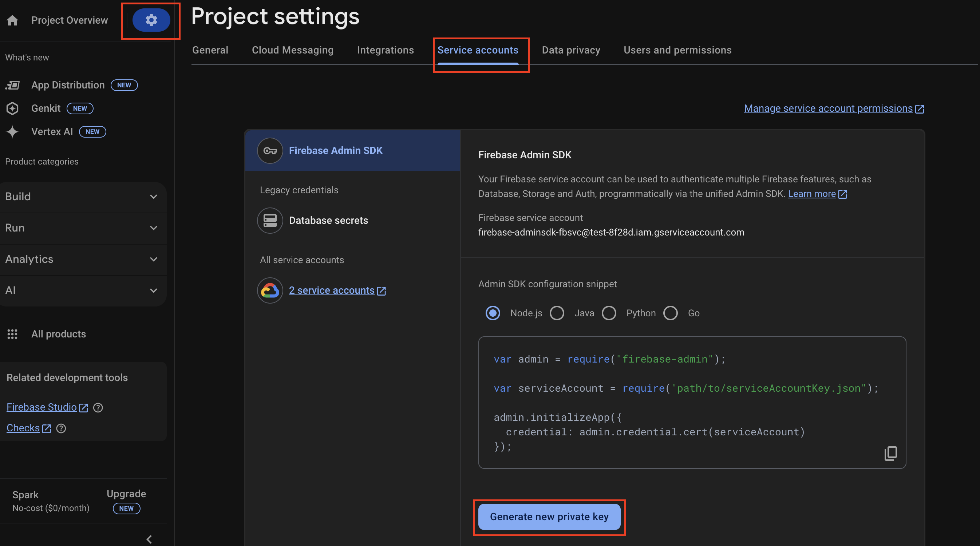Open Vertex AI in the sidebar
980x546 pixels.
tap(52, 132)
